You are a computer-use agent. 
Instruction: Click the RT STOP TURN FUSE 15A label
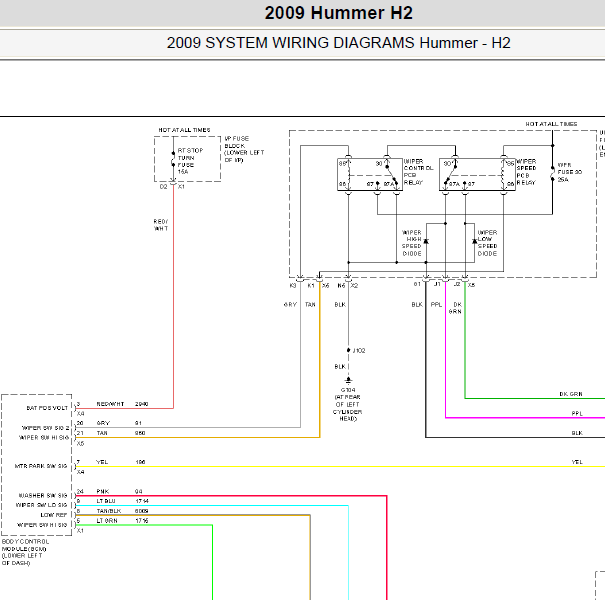pos(190,161)
